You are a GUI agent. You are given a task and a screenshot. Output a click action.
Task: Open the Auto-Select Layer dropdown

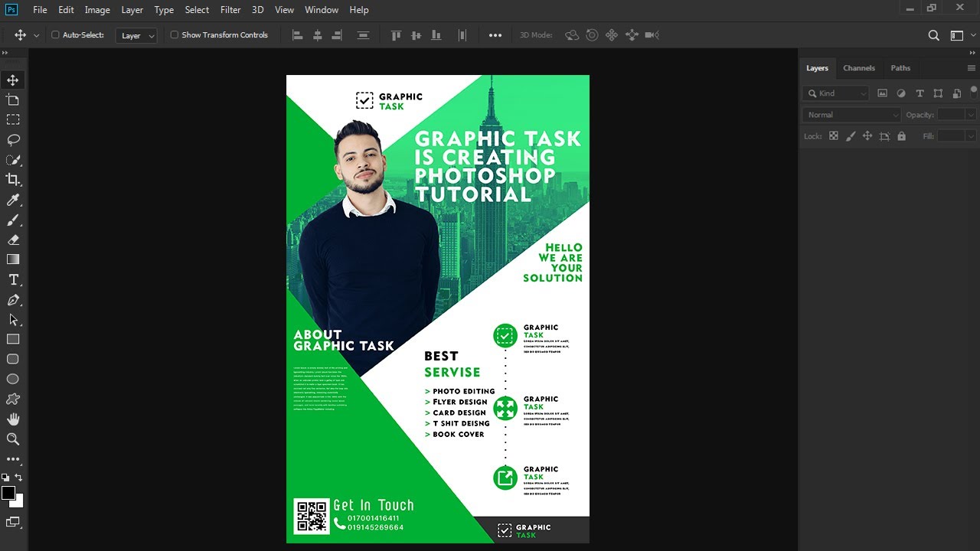[x=136, y=35]
